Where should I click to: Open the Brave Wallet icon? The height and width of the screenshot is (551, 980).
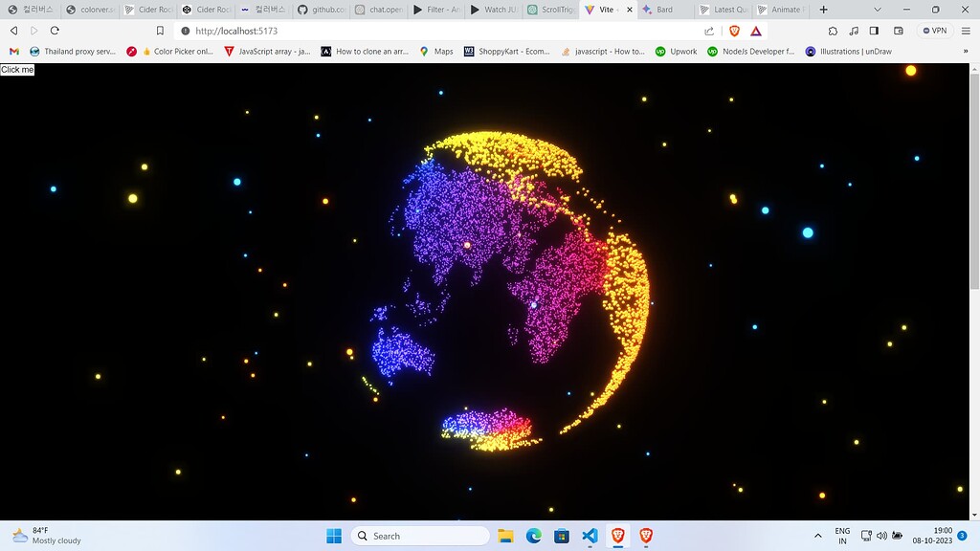(x=899, y=30)
